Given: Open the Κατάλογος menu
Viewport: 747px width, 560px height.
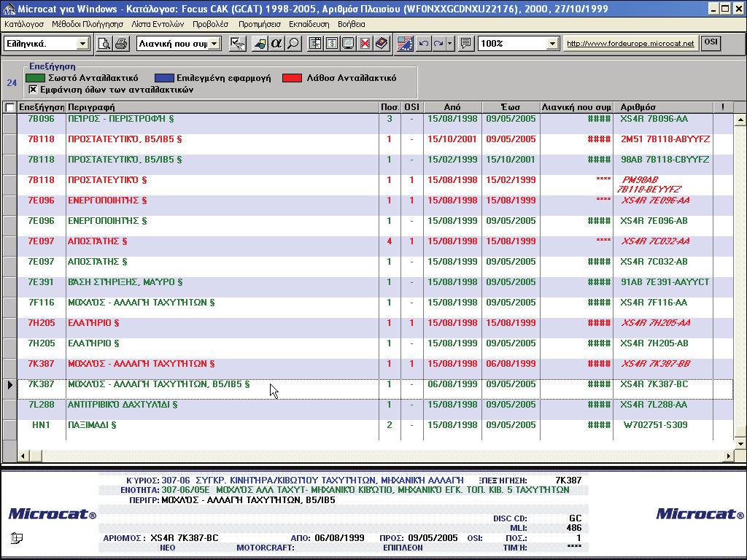Looking at the screenshot, I should click(24, 24).
